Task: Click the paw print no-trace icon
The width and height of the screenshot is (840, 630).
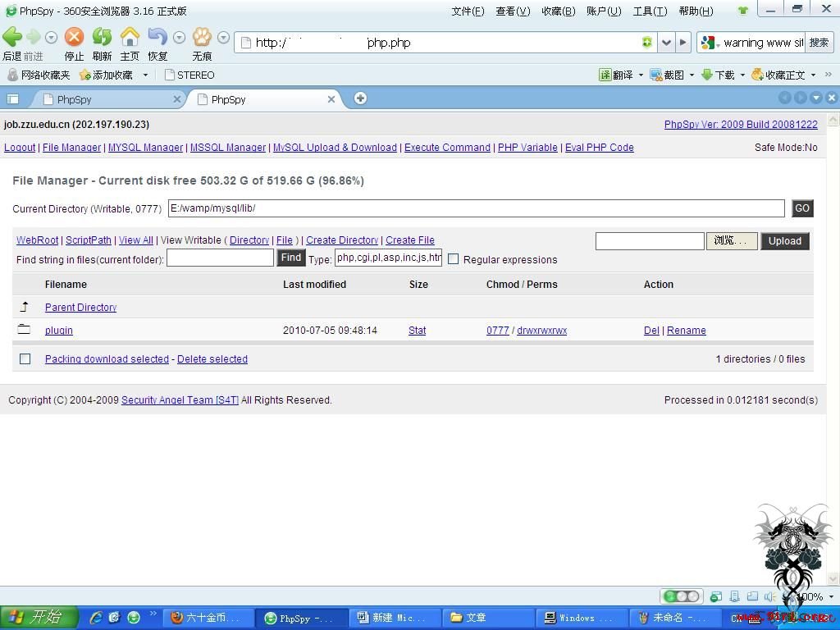Action: (202, 36)
